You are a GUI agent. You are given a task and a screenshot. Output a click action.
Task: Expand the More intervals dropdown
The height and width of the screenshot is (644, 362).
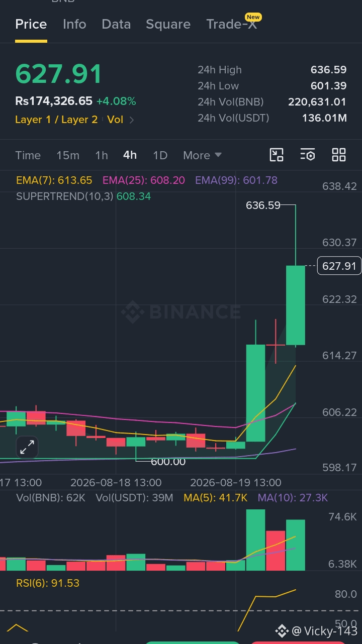tap(202, 155)
